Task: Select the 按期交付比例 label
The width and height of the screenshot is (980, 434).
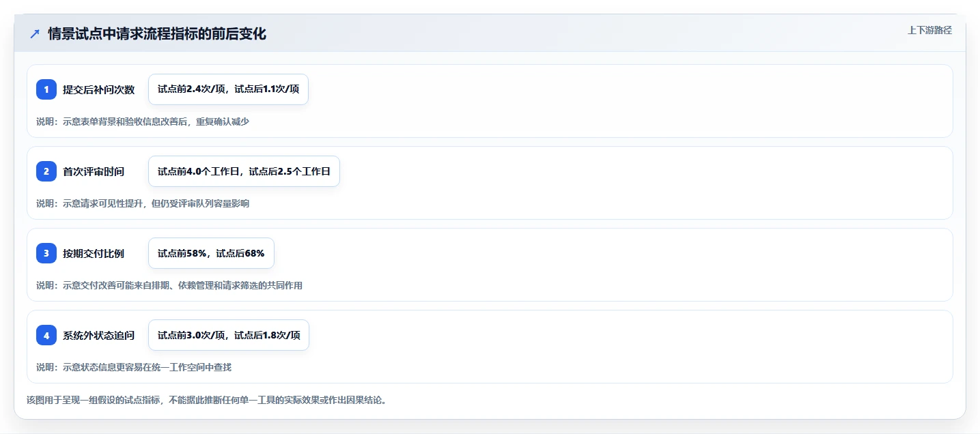Action: 94,253
